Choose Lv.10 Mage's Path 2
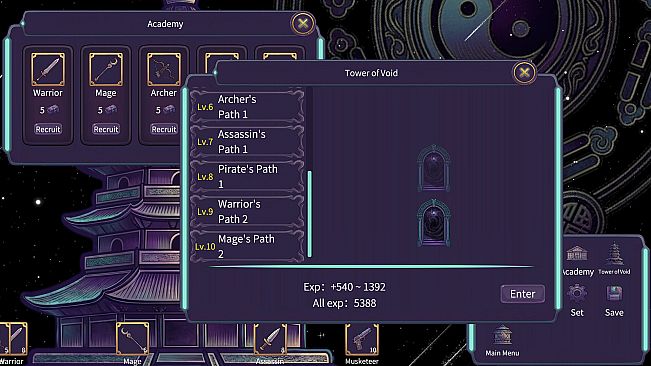651x366 pixels. (247, 246)
